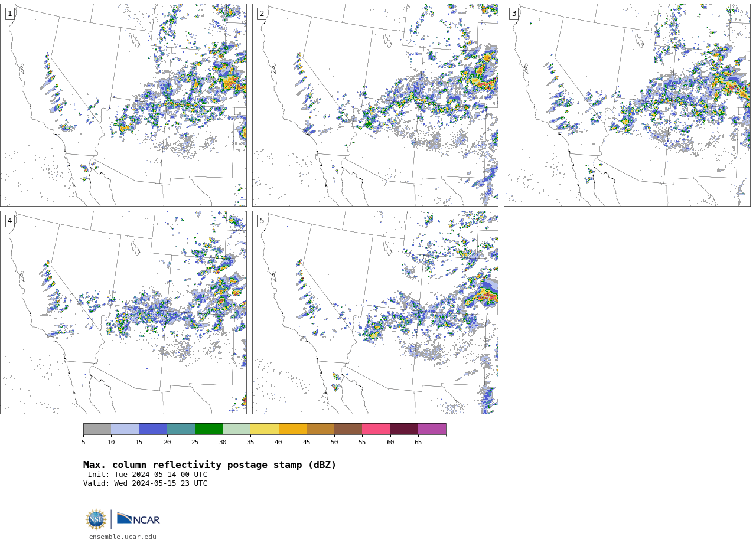The width and height of the screenshot is (756, 543).
Task: Click the NSF logo
Action: pyautogui.click(x=96, y=519)
